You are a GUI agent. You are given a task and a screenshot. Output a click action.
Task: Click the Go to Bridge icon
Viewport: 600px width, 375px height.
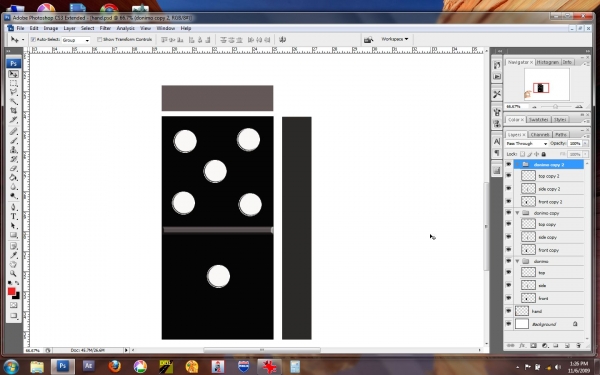click(368, 39)
